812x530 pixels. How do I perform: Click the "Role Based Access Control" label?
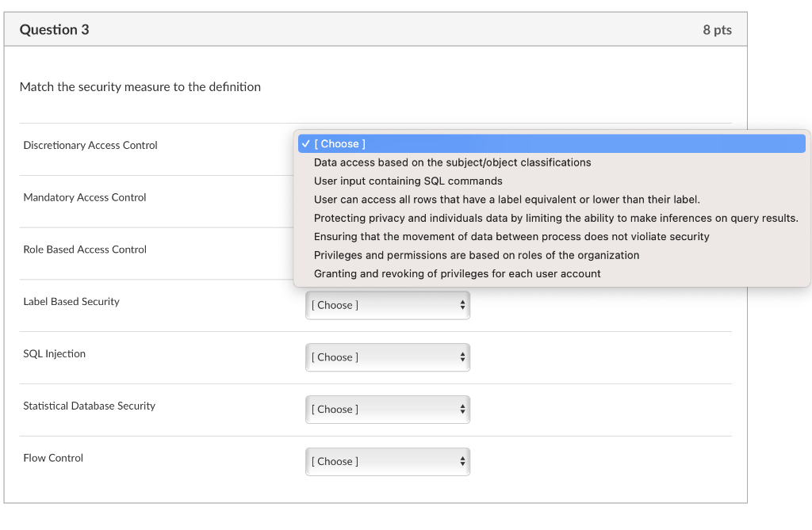[85, 250]
